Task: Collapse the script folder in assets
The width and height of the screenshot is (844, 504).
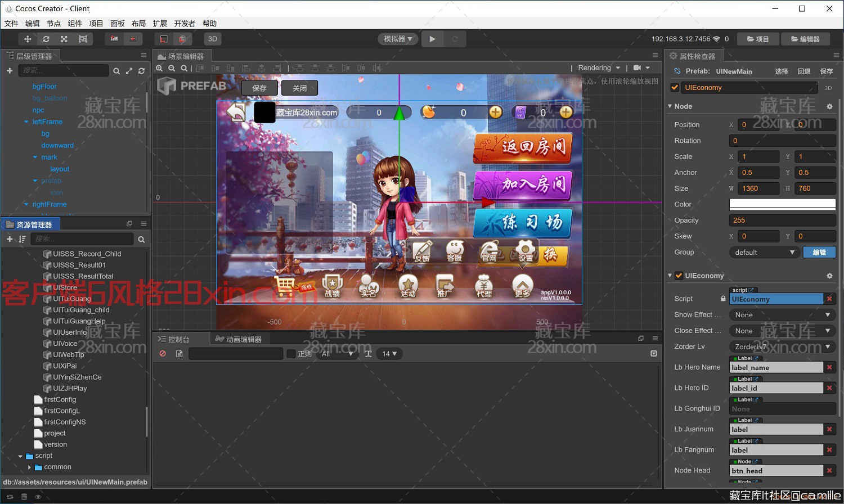Action: point(20,456)
